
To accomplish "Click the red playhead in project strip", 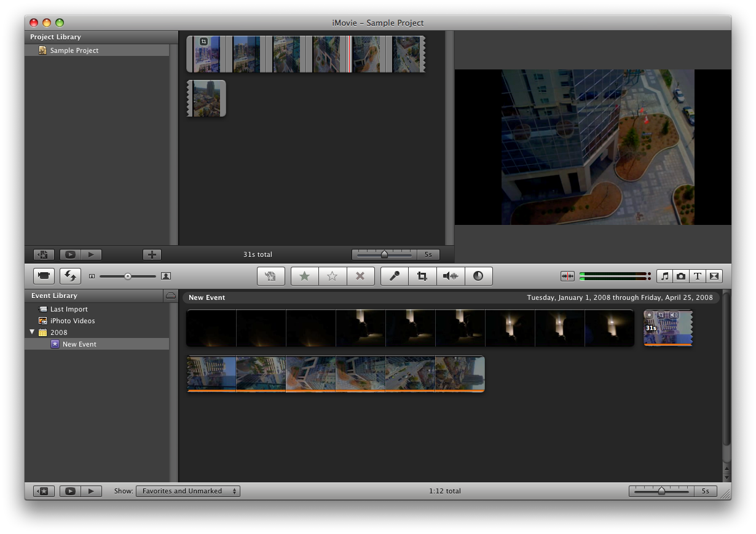I will [349, 54].
